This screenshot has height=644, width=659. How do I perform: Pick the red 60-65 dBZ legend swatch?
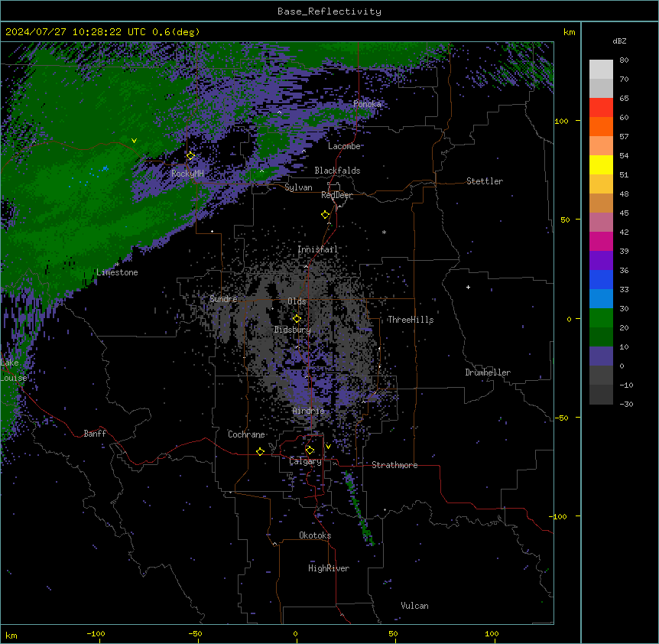[601, 107]
